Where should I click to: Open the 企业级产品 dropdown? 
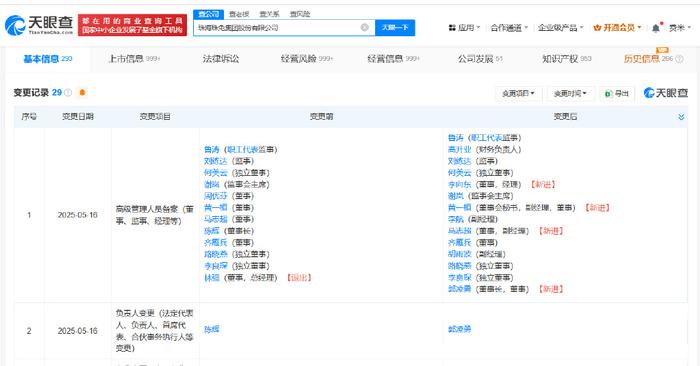tap(560, 28)
